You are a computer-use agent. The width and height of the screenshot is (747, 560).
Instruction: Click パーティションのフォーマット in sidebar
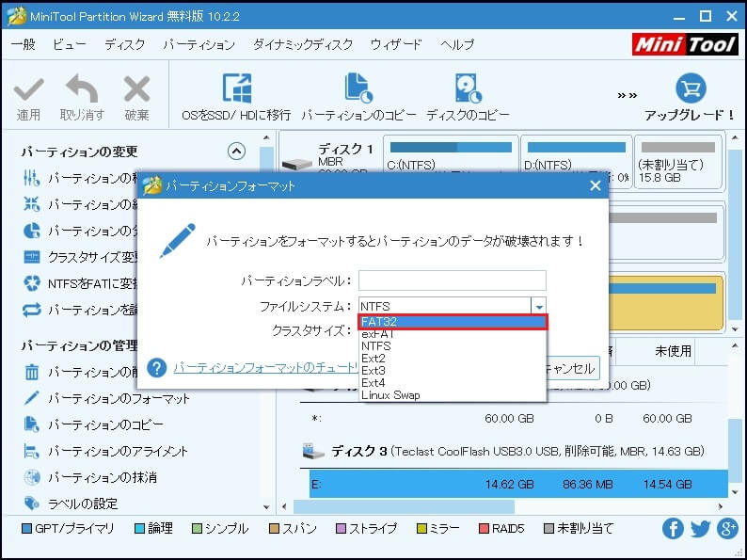point(119,398)
